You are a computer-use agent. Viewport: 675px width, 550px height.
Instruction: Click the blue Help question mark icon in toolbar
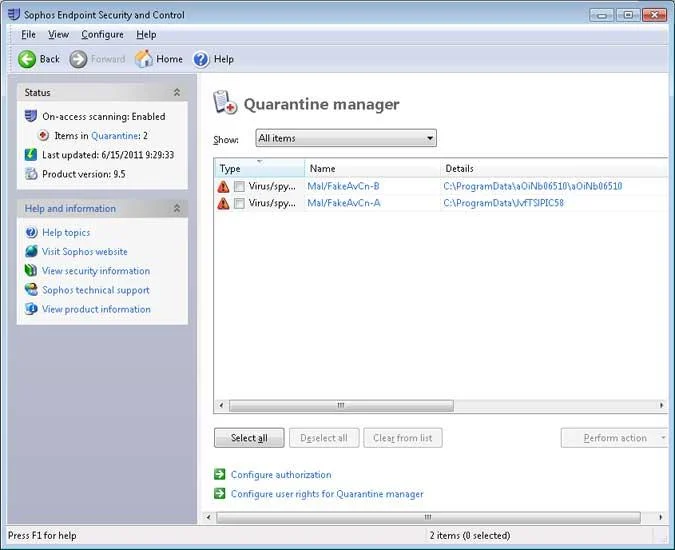click(201, 59)
